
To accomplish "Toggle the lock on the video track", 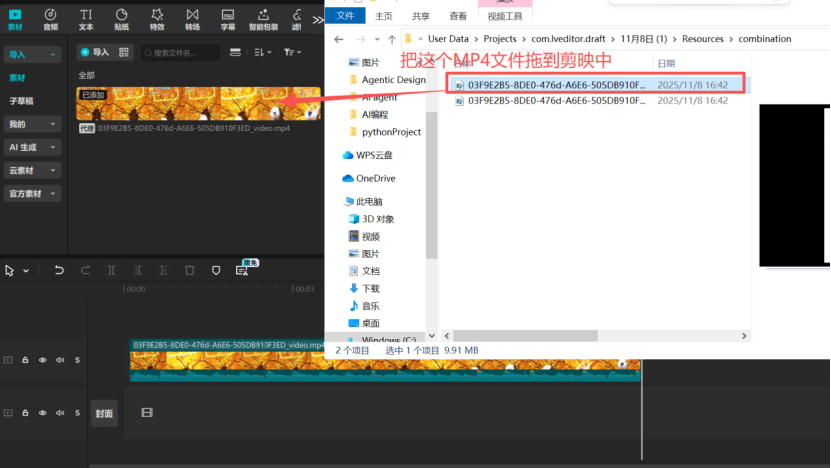I will tap(26, 360).
